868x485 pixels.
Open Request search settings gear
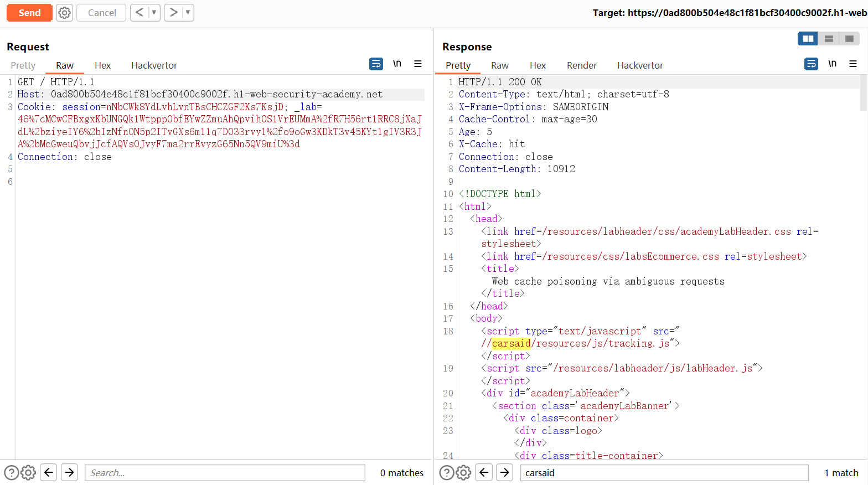pos(28,473)
